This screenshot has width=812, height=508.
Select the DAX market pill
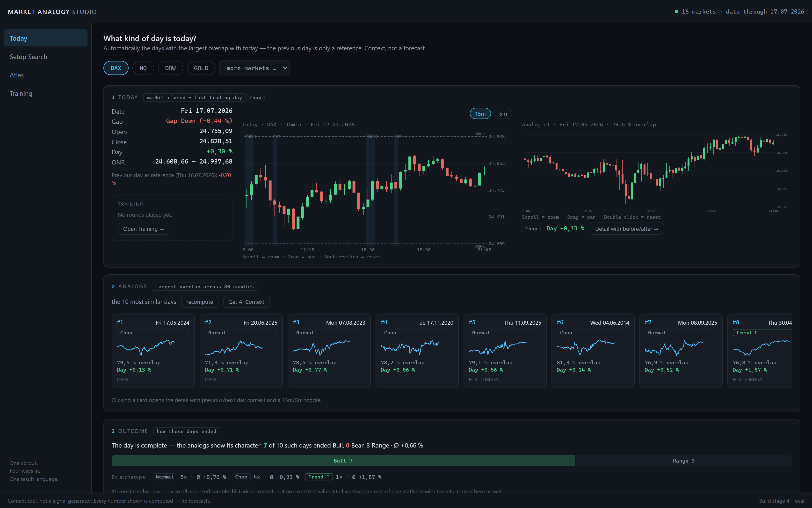(116, 68)
